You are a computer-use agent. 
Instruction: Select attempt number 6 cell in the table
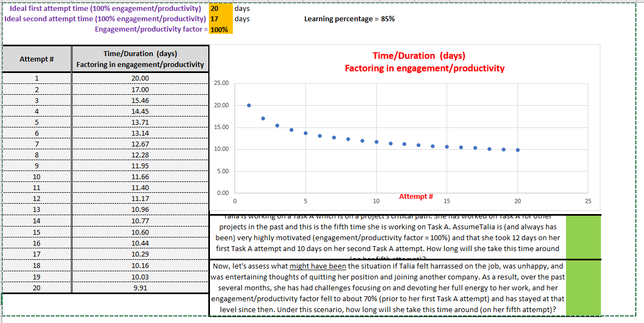pos(37,133)
